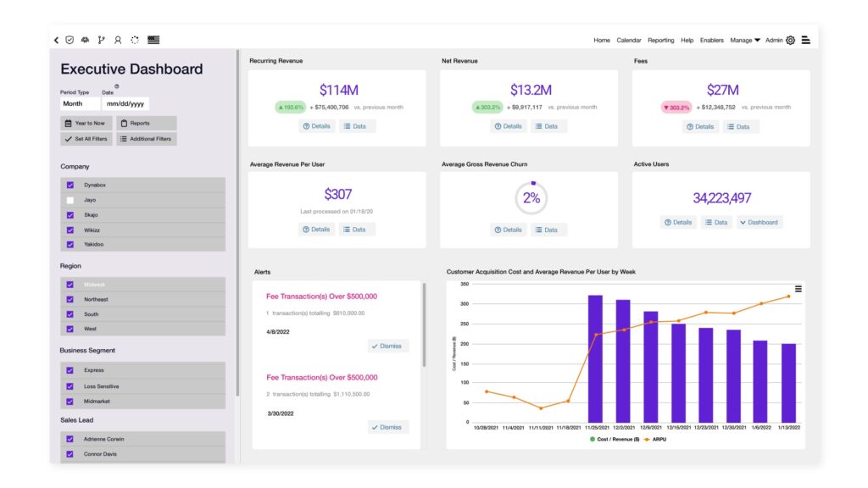Click the help circle icon above Date field
868x488 pixels.
coord(117,86)
